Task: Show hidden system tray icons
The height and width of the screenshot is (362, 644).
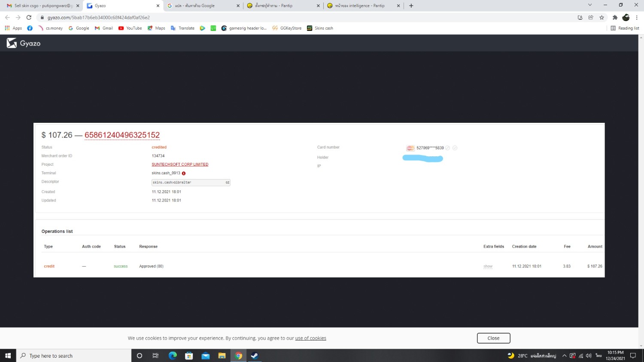Action: point(564,356)
